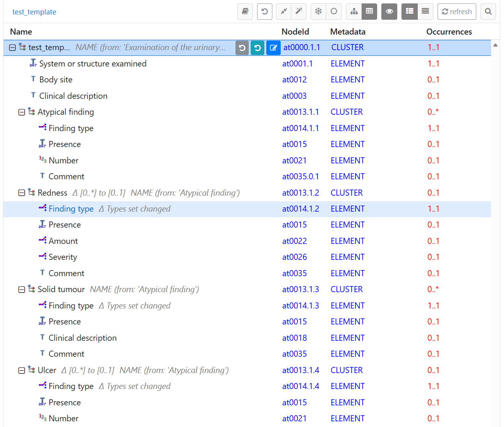The height and width of the screenshot is (427, 504).
Task: Open search with the magnifier icon
Action: pos(488,11)
